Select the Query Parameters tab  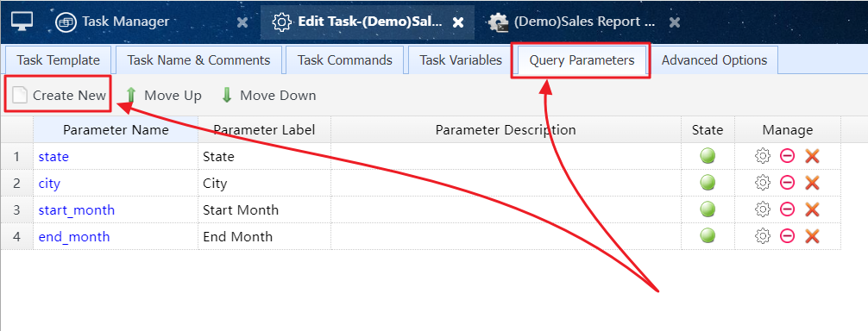coord(582,60)
